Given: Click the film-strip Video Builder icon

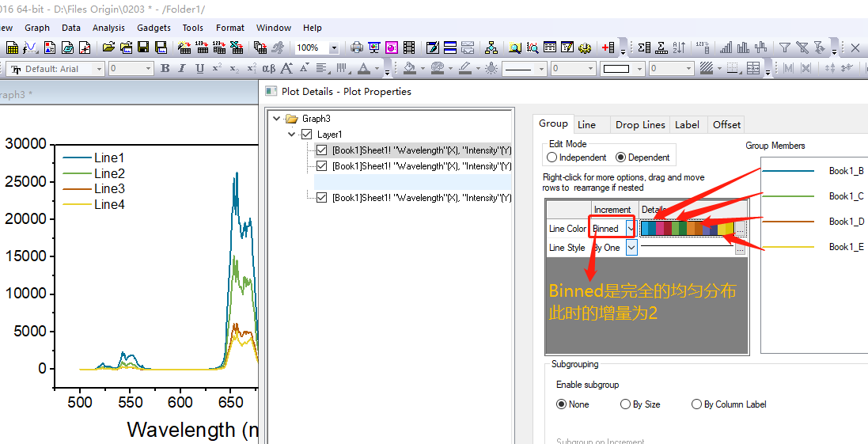Looking at the screenshot, I should point(409,47).
